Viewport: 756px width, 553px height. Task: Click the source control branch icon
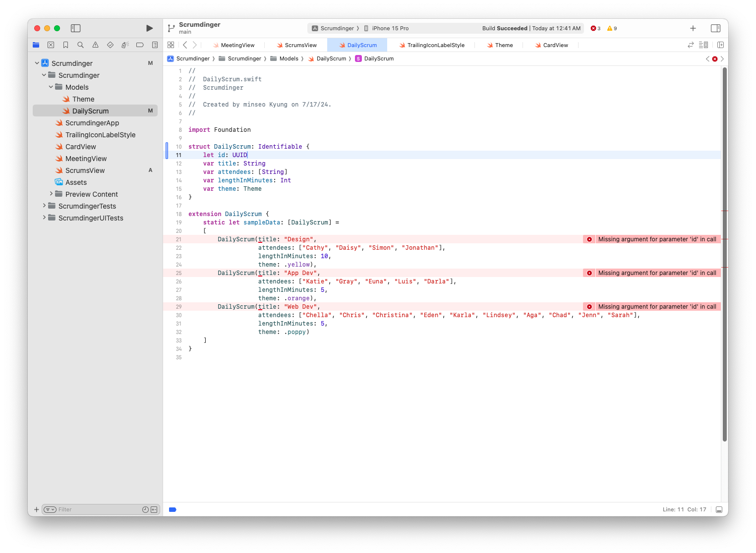click(x=171, y=28)
